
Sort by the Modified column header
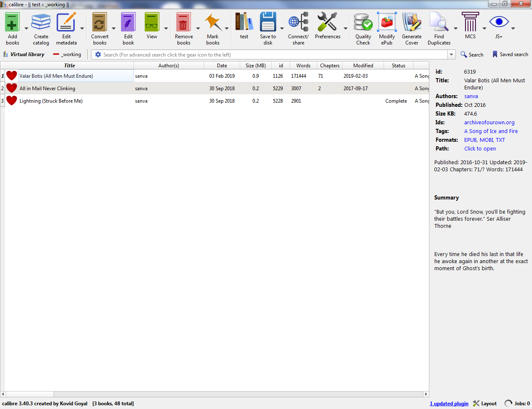[x=363, y=66]
